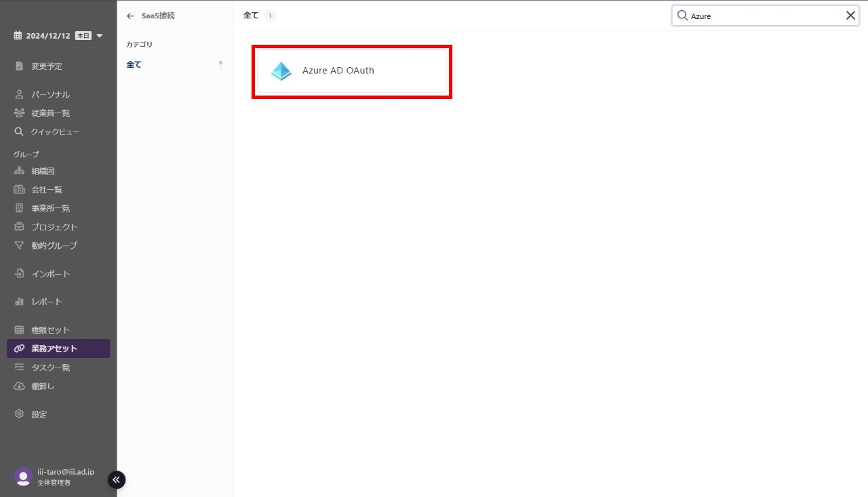Select 従業員一覧 in sidebar
The image size is (868, 497).
[x=50, y=113]
